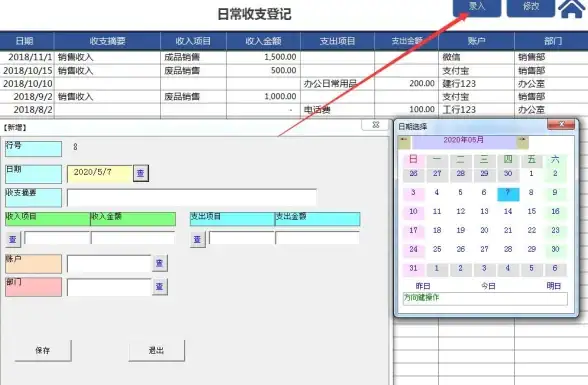Click the 查 lookup next to 部门 field

159,287
